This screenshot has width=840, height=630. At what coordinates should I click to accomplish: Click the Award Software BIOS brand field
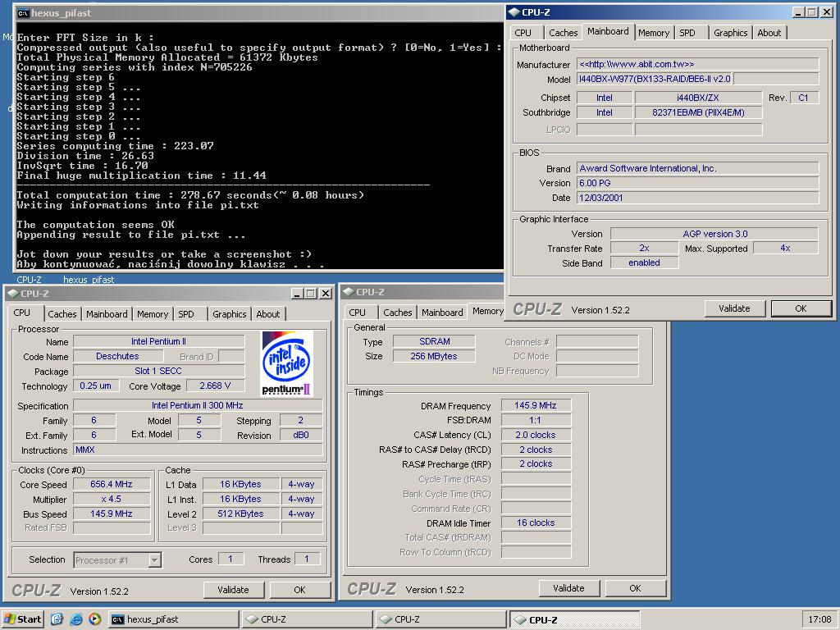[x=697, y=168]
